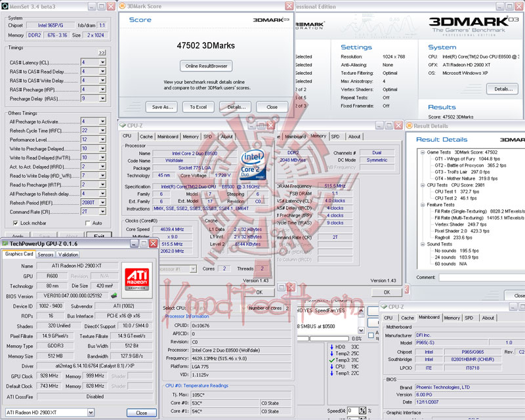
Task: Click the Online ResultBrowser button
Action: coord(206,66)
